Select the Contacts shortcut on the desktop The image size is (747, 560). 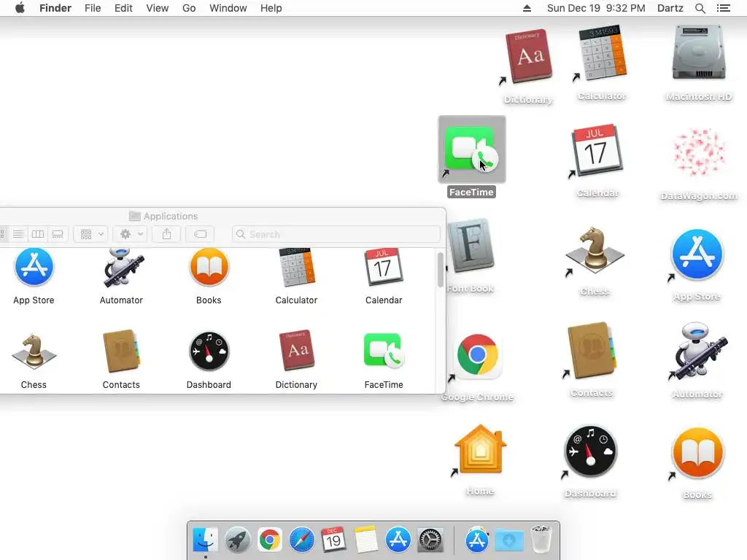coord(592,351)
